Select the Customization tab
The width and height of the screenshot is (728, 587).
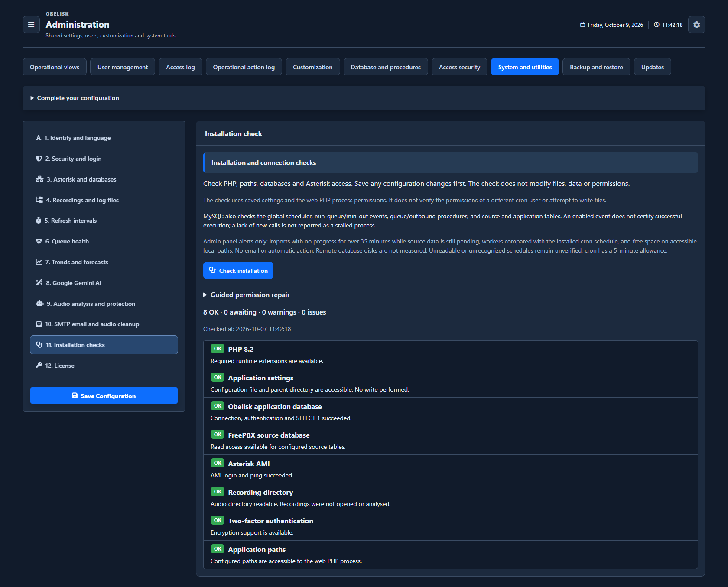point(313,67)
